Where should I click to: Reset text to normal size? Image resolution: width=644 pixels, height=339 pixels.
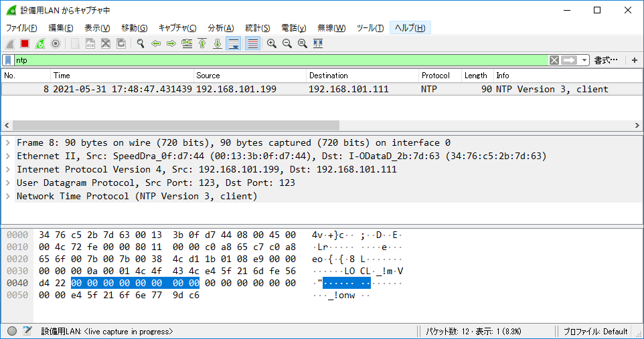click(303, 43)
